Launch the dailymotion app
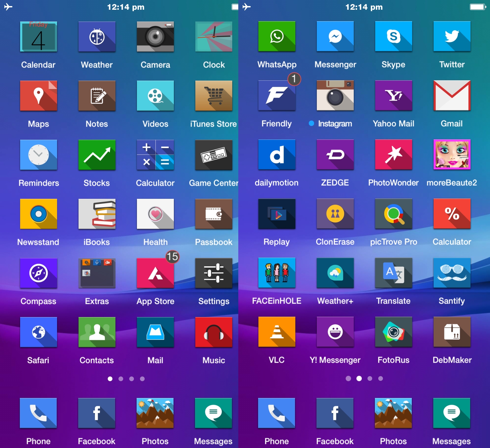This screenshot has width=490, height=448. point(277,154)
